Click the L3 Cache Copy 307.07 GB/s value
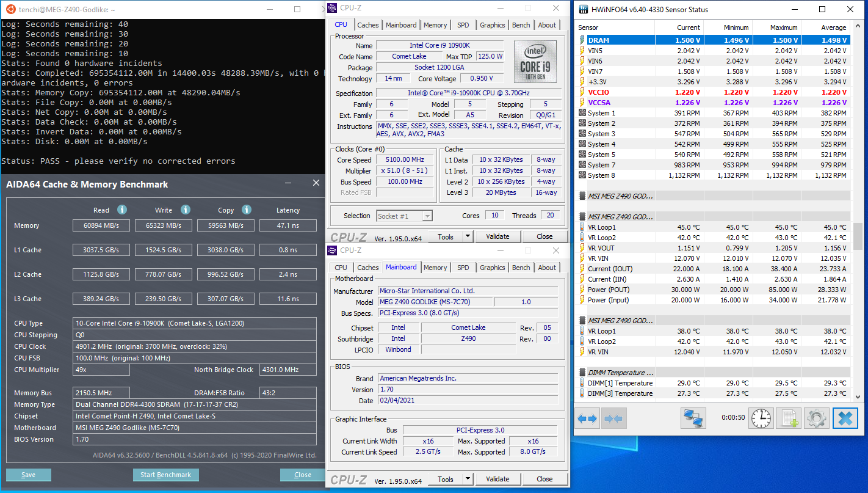This screenshot has height=493, width=868. (x=225, y=299)
